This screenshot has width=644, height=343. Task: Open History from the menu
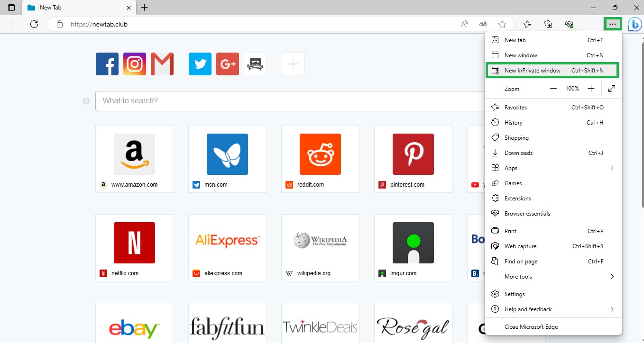553,123
